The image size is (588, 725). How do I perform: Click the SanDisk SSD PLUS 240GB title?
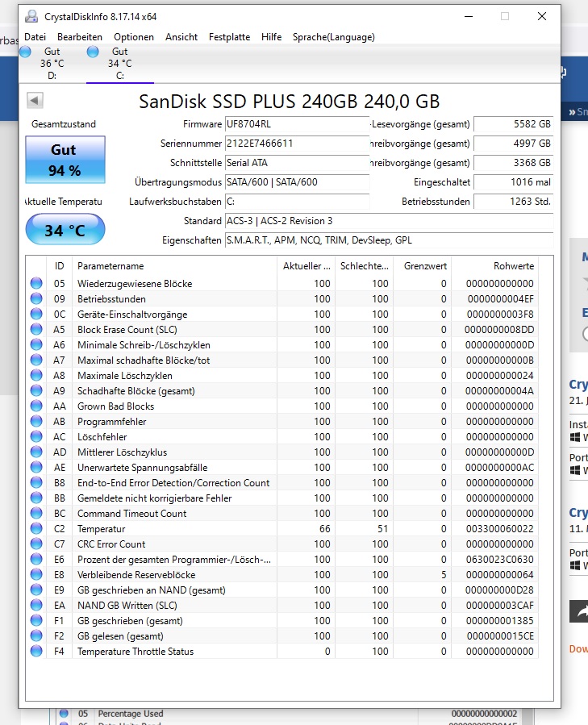[289, 102]
